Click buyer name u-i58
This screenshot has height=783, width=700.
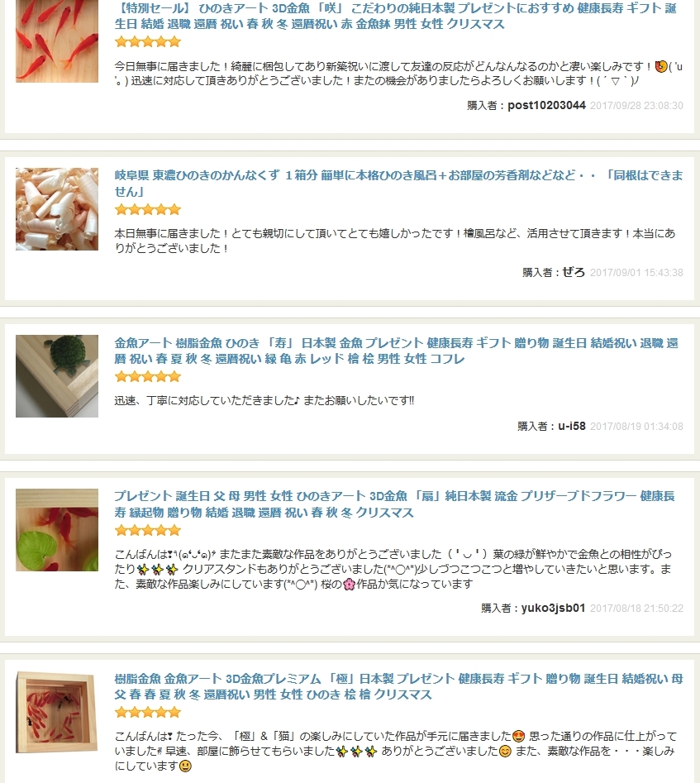click(572, 426)
